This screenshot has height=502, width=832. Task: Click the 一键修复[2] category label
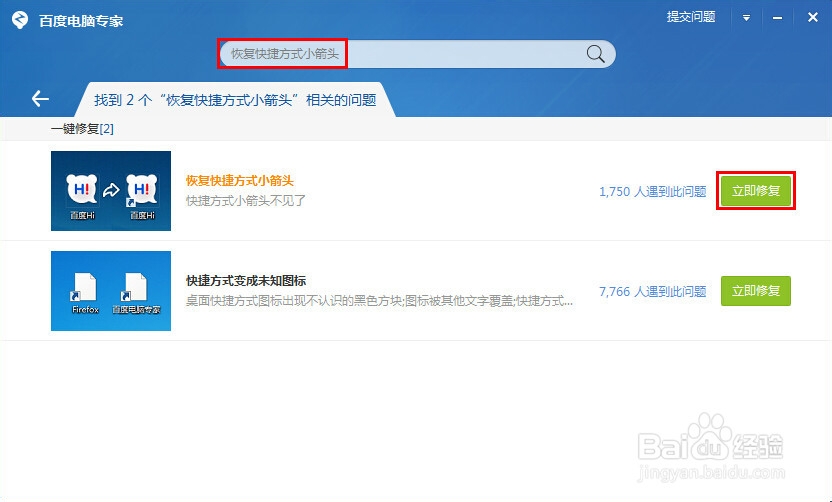click(x=82, y=129)
